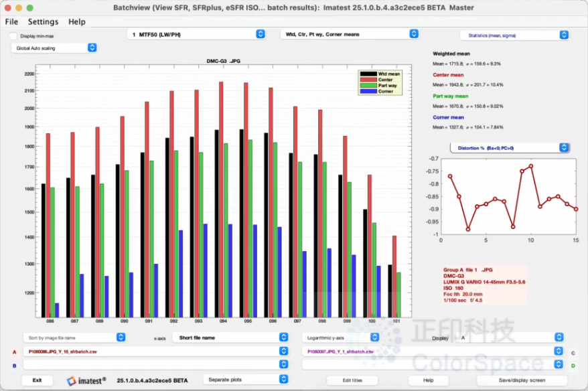
Task: Open the group C file dropdown P1060097.JPG_Y_1_sfrbatch.csv
Action: [x=433, y=351]
